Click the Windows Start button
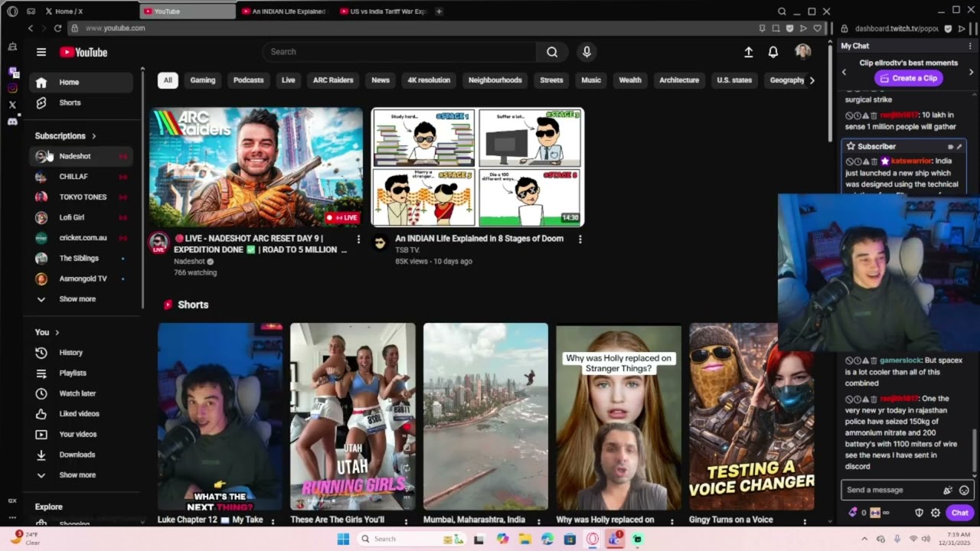Image resolution: width=980 pixels, height=551 pixels. 343,539
